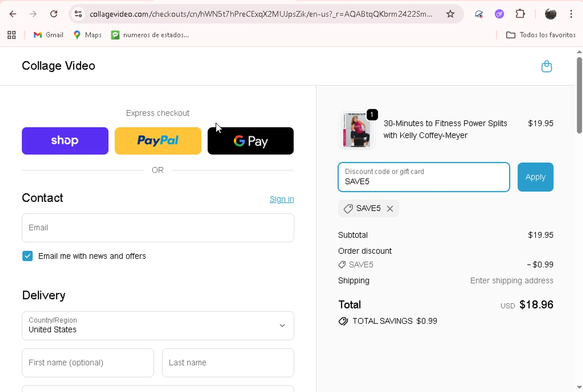Click the Express checkout heading
Screen dimensions: 583x392
point(158,113)
